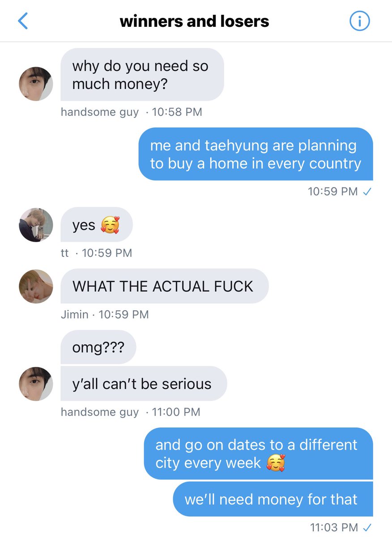Tap tt's profile picture
392x537 pixels.
coord(36,225)
